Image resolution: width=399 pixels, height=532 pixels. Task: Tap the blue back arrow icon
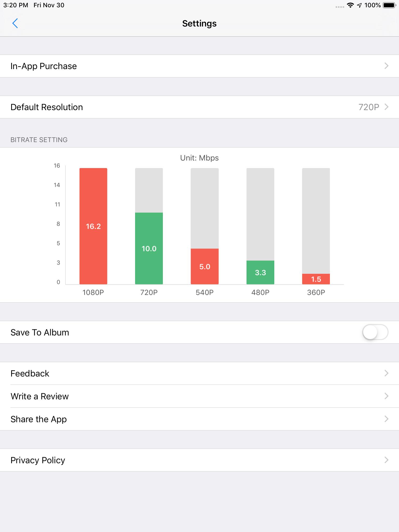pos(15,23)
